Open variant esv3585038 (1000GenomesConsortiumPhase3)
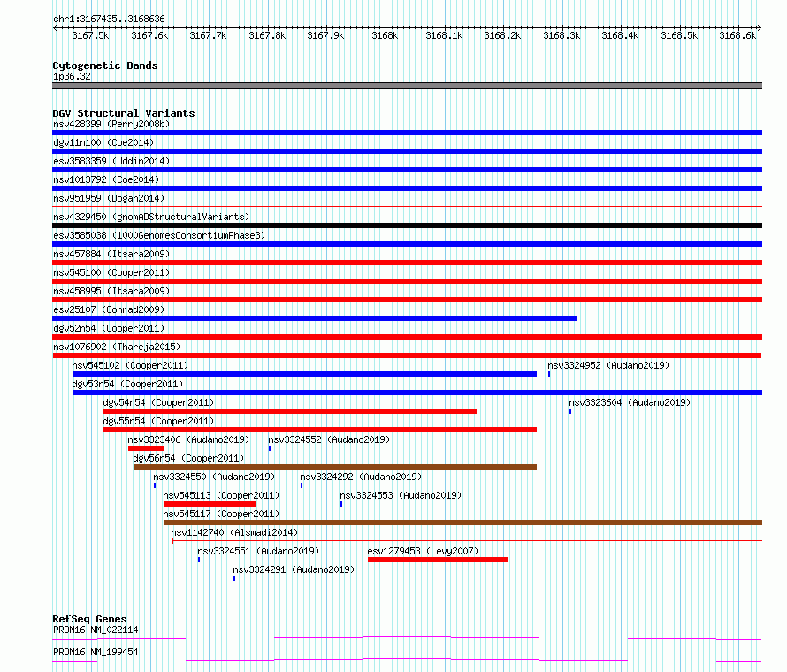This screenshot has width=787, height=672. click(159, 235)
